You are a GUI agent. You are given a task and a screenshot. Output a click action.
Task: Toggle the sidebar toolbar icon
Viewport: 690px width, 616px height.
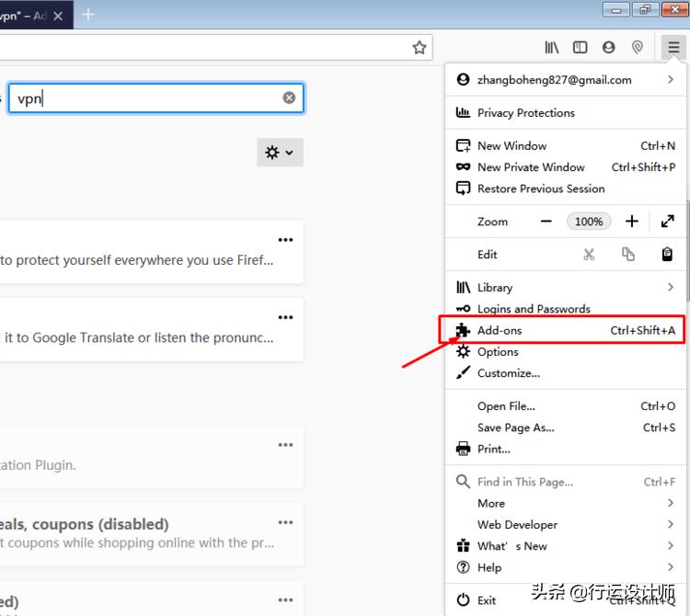(x=580, y=47)
